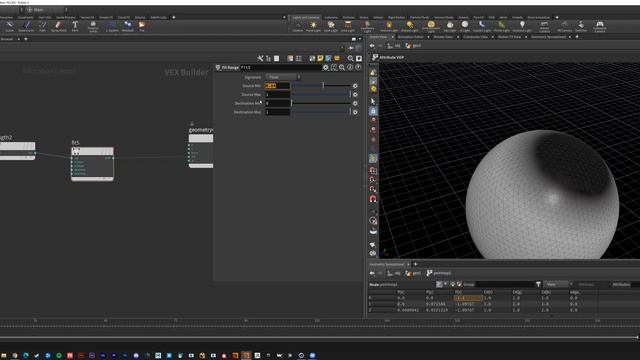Click the Source Min input field

pos(278,86)
